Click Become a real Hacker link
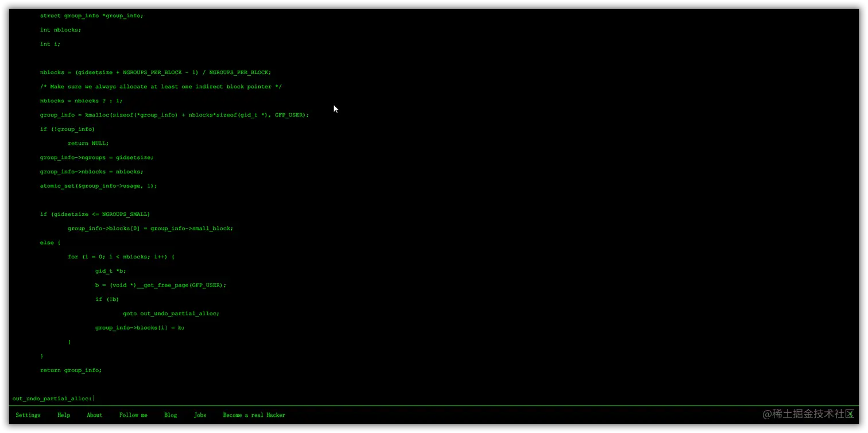Viewport: 868px width, 433px height. [x=254, y=415]
